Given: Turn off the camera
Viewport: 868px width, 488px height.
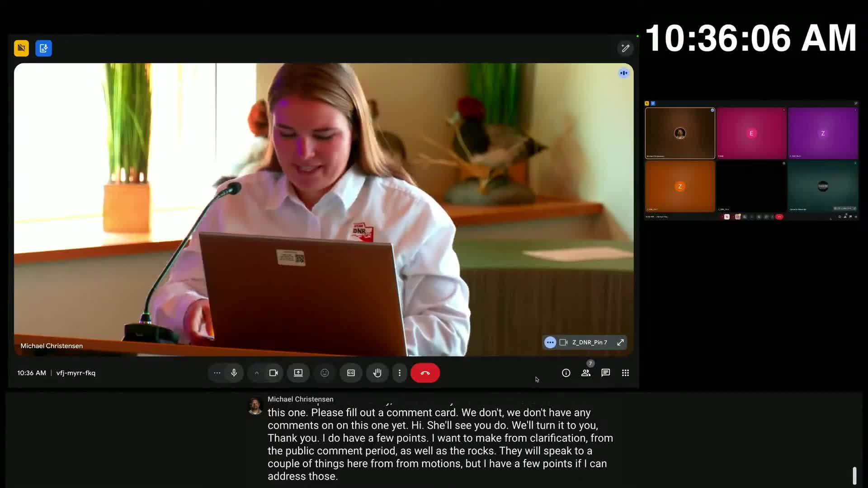Looking at the screenshot, I should tap(274, 373).
